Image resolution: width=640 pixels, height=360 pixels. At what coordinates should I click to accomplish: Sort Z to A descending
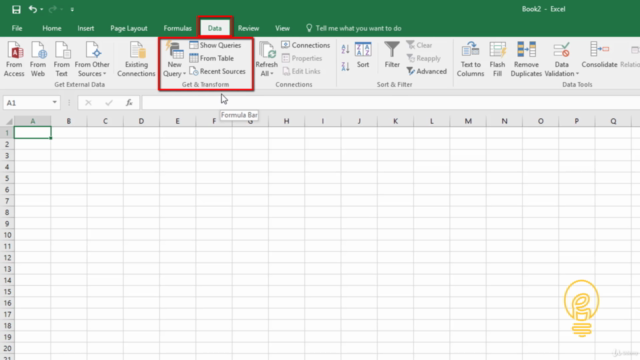click(345, 66)
